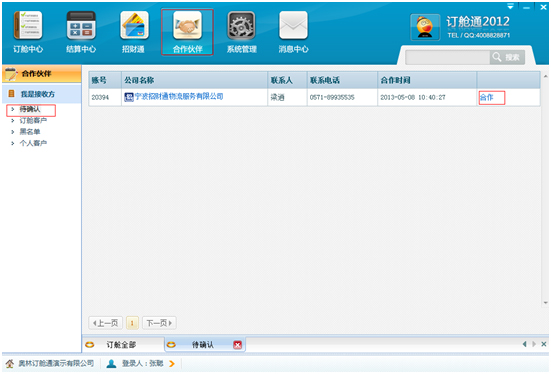Open the 招财通 cards icon
This screenshot has height=374, width=551.
point(134,25)
